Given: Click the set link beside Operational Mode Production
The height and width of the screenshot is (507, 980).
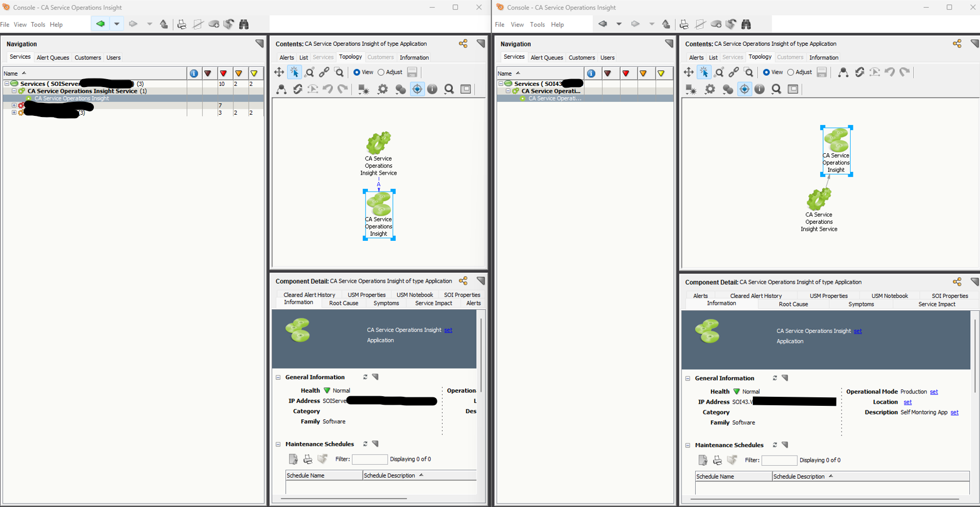Looking at the screenshot, I should click(934, 392).
